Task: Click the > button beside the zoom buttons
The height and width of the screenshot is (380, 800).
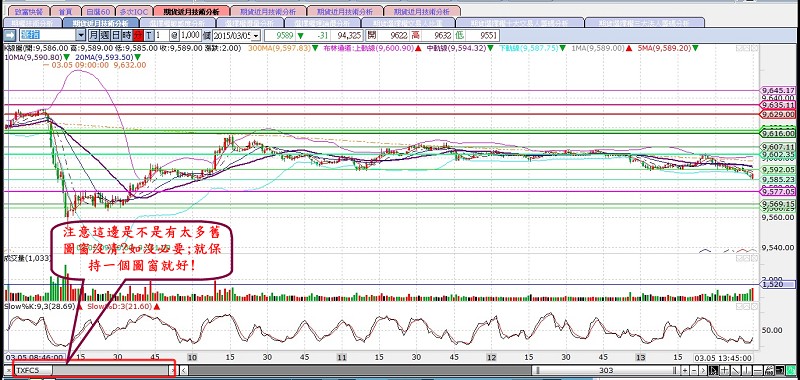Action: [703, 370]
